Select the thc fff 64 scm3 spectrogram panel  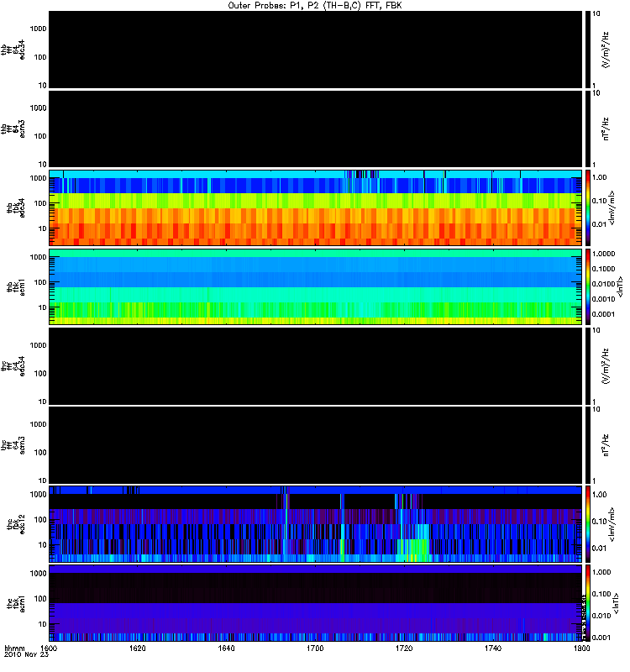click(x=315, y=445)
